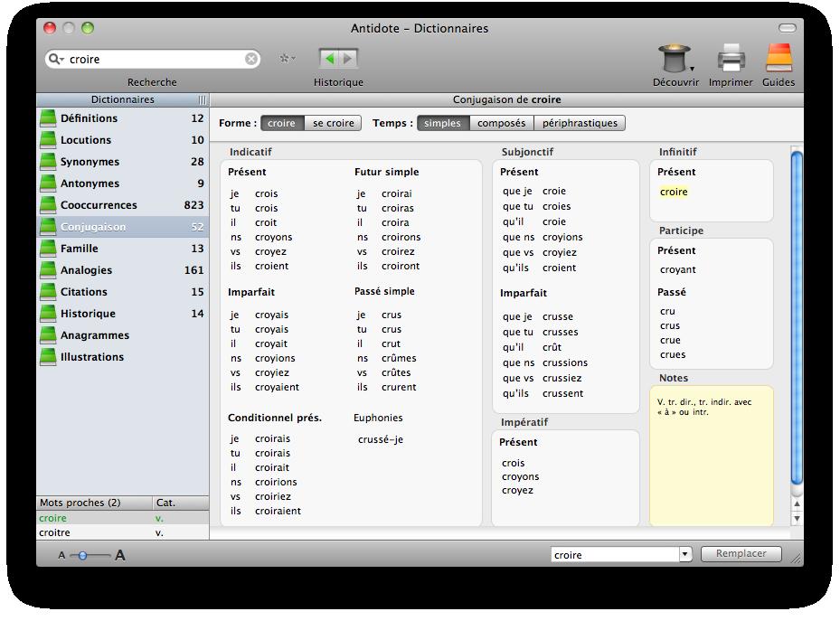Open the Synonymes dictionary
840x621 pixels.
(123, 162)
